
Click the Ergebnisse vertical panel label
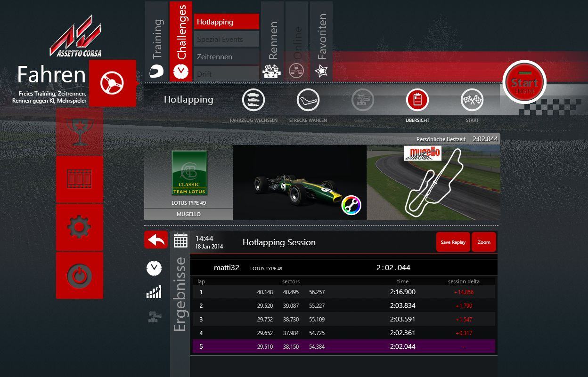coord(180,294)
